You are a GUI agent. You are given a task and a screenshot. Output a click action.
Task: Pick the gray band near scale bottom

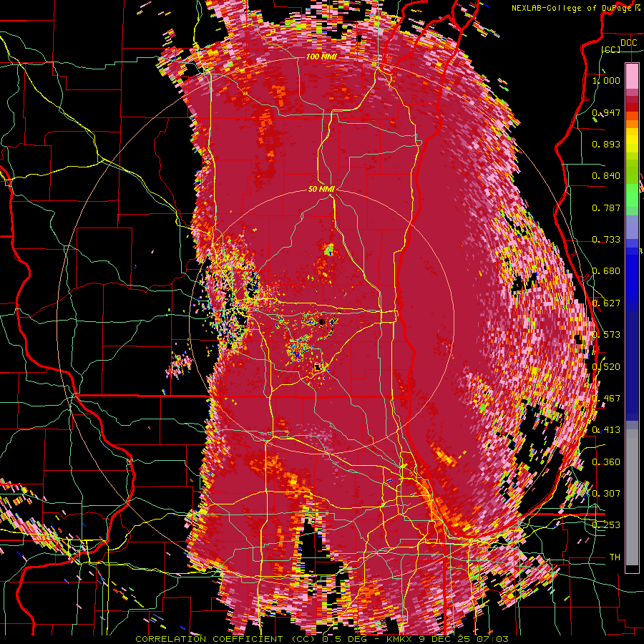632,499
